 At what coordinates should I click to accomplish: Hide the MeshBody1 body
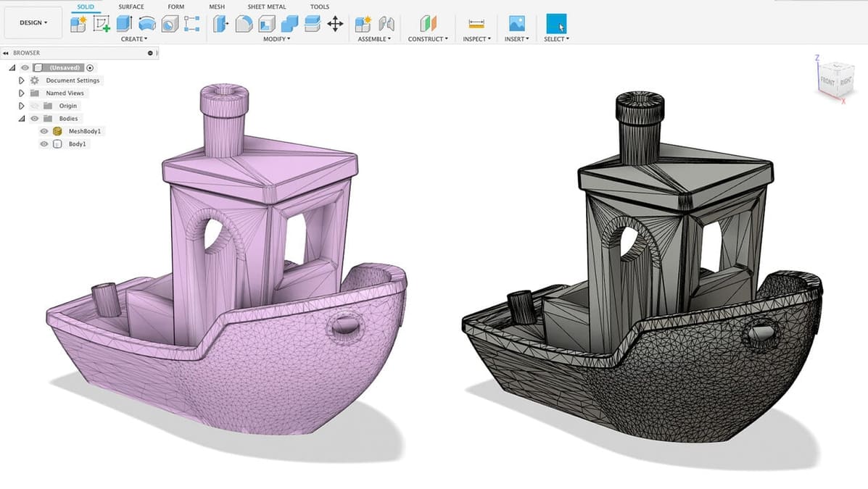pyautogui.click(x=44, y=131)
